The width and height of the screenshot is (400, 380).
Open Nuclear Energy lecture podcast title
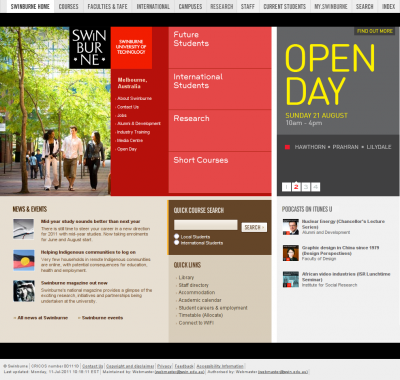pos(343,224)
